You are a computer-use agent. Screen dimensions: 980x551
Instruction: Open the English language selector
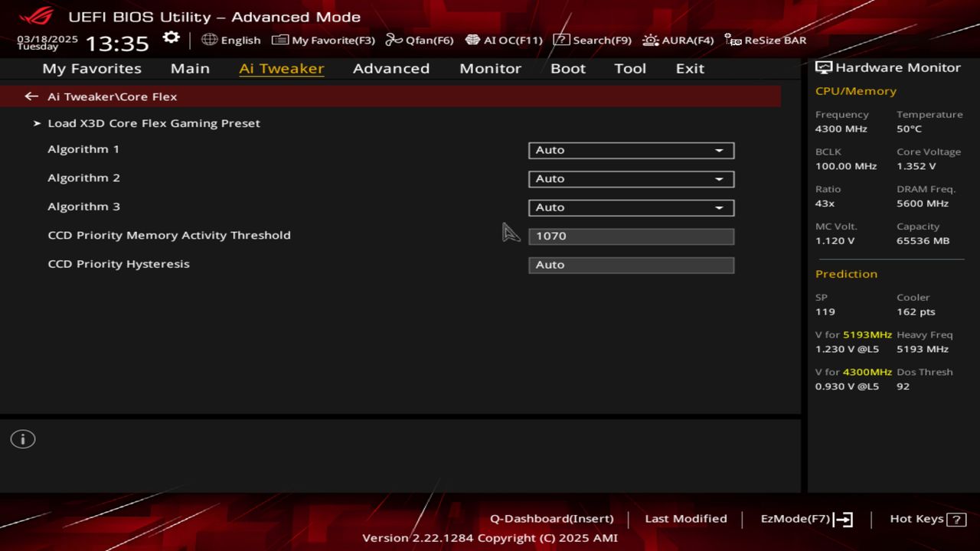coord(231,41)
